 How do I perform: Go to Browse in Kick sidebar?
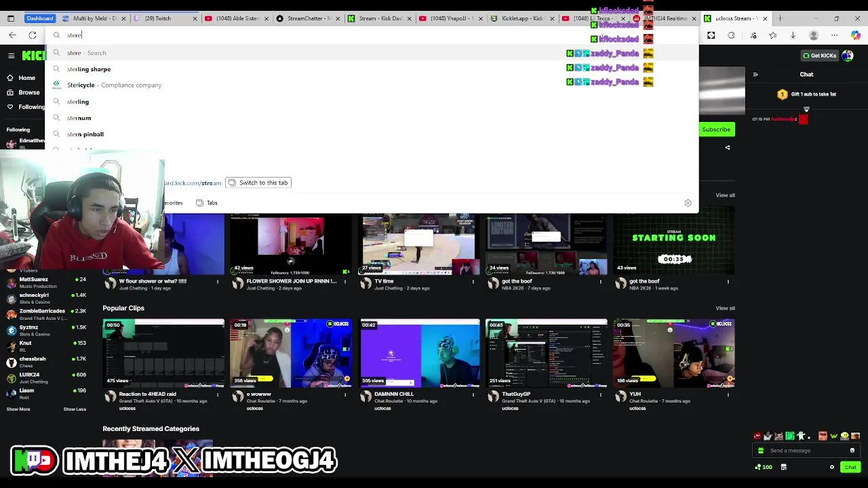click(23, 92)
